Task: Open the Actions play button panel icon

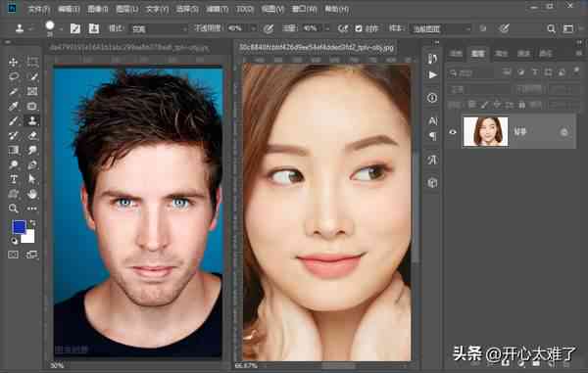Action: (x=432, y=75)
